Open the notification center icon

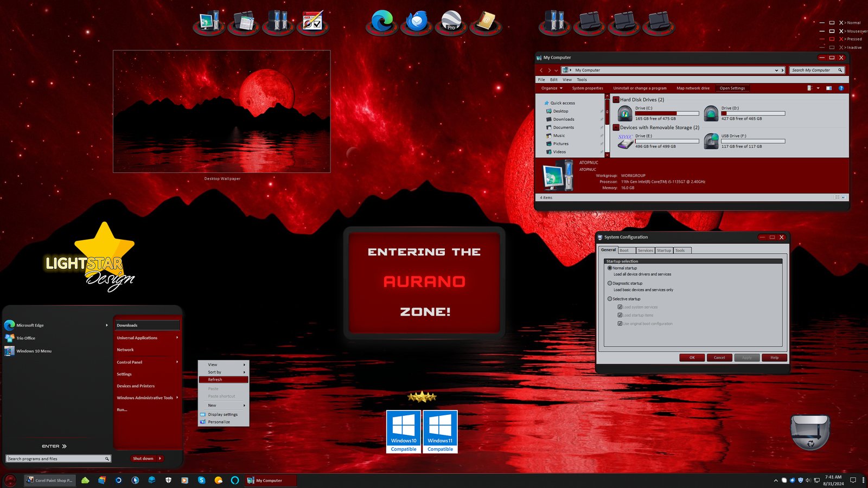(853, 480)
